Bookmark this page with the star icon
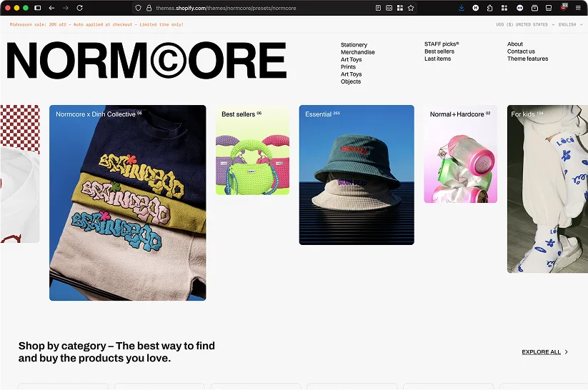Screen dimensions: 588x390 pos(411,8)
